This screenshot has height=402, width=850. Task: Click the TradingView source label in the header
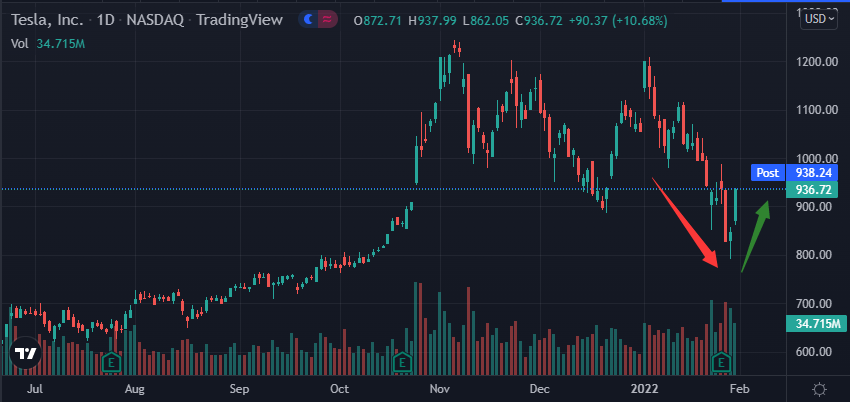coord(240,21)
